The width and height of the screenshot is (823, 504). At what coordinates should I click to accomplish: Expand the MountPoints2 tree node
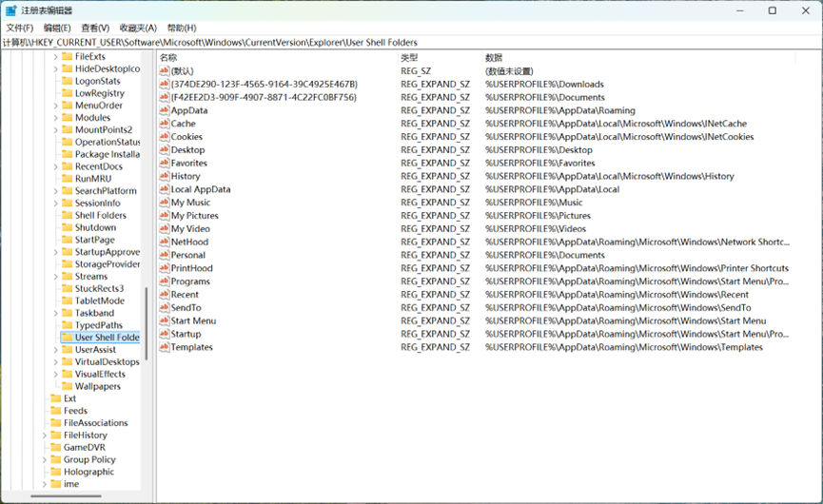[56, 130]
